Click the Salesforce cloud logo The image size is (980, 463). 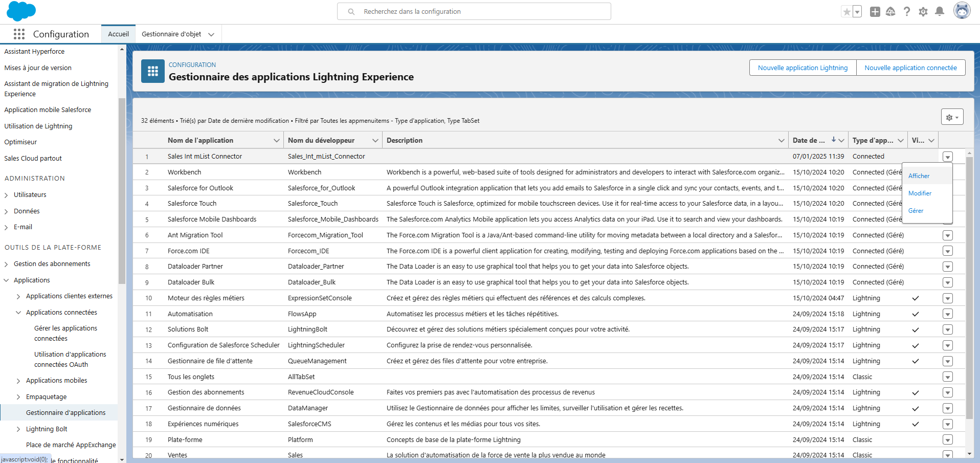tap(21, 11)
